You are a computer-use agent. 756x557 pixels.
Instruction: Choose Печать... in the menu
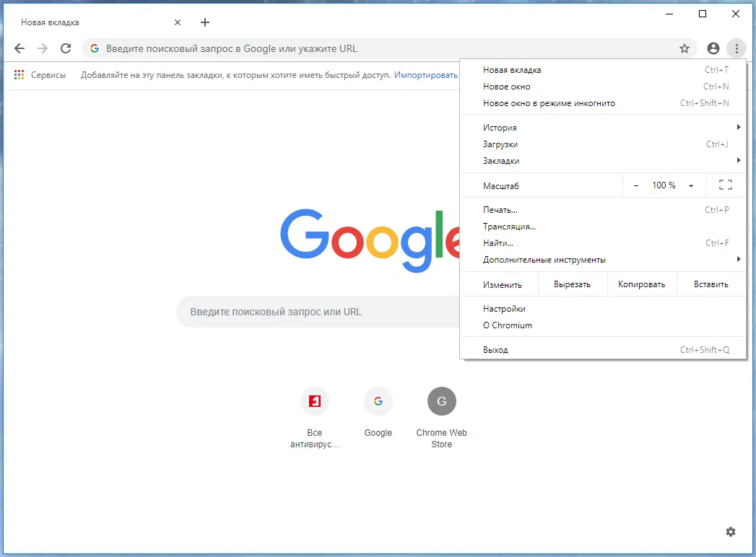tap(603, 210)
